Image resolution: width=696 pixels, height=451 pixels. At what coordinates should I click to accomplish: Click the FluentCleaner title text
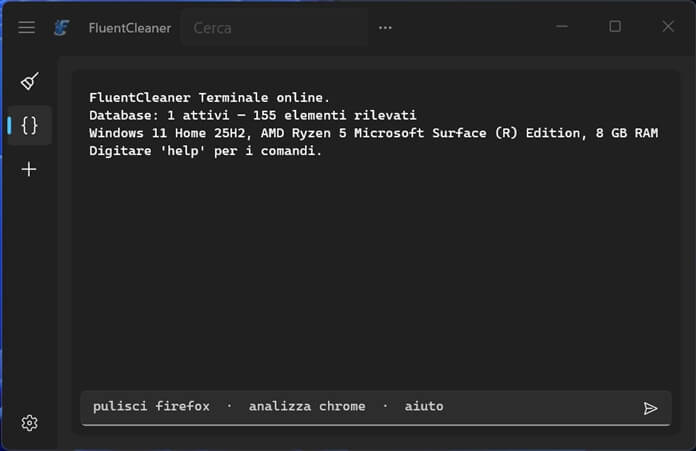(x=130, y=28)
